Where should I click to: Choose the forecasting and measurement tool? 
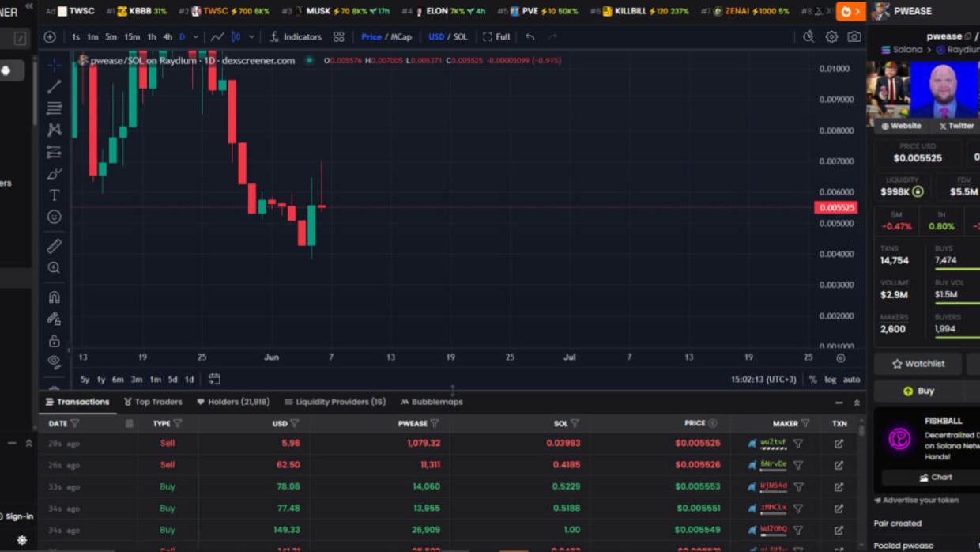coord(54,151)
